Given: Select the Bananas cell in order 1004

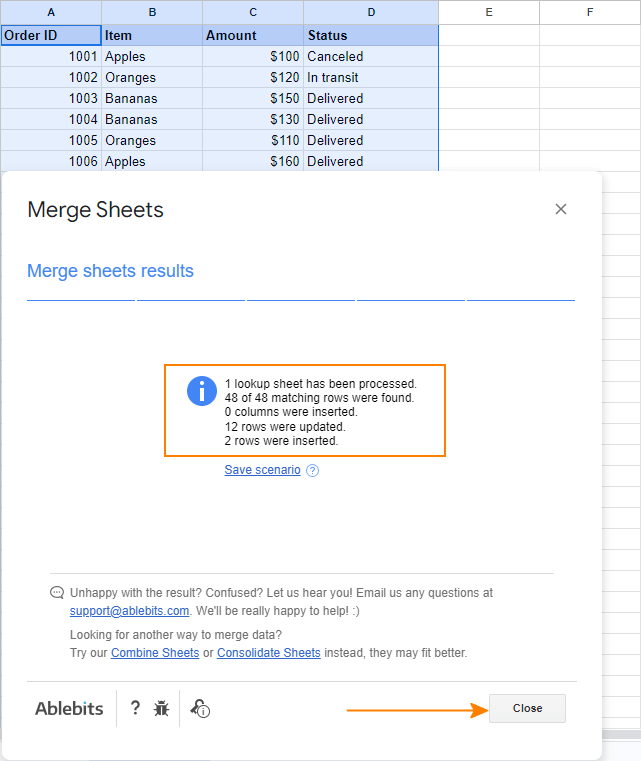Looking at the screenshot, I should tap(152, 119).
